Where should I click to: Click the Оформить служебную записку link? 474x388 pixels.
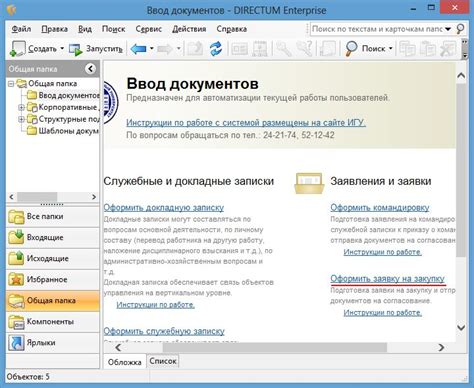pos(164,331)
